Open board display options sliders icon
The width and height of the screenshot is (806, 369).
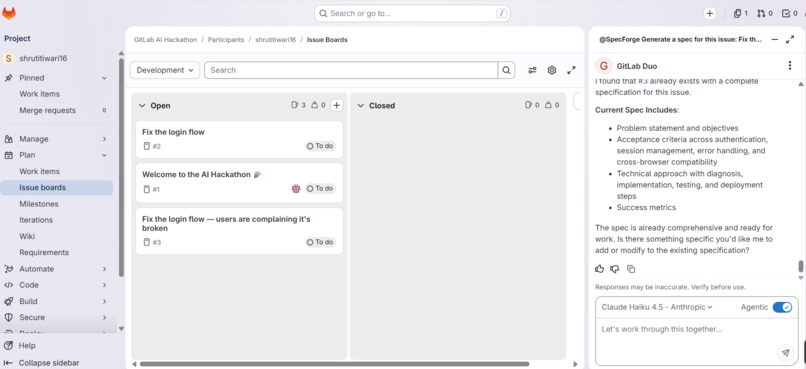pos(532,70)
